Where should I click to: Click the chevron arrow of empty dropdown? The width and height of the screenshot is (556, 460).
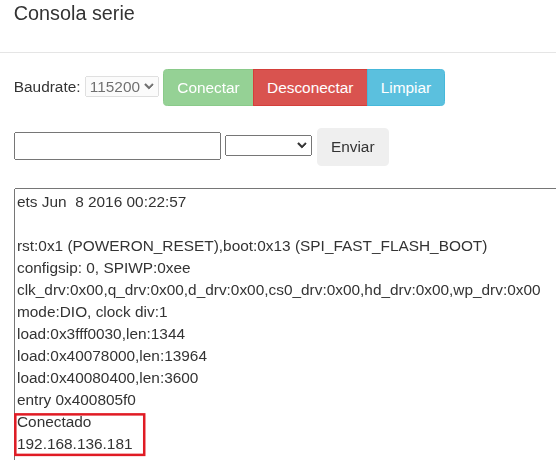pyautogui.click(x=302, y=145)
